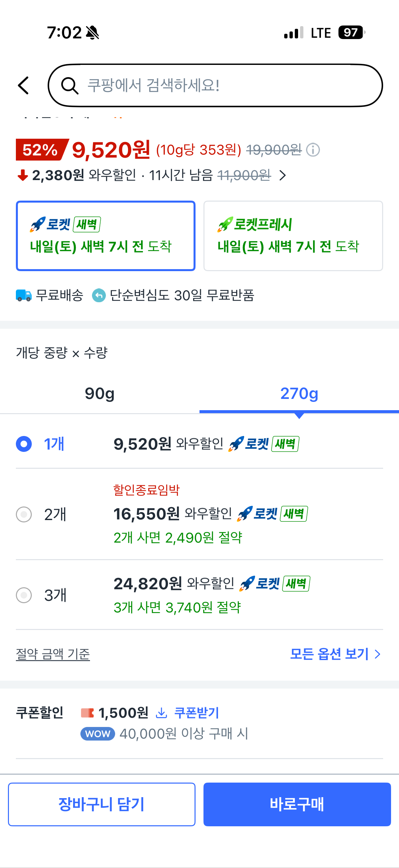Tap the price info circle icon
Viewport: 399px width, 868px height.
pos(313,150)
